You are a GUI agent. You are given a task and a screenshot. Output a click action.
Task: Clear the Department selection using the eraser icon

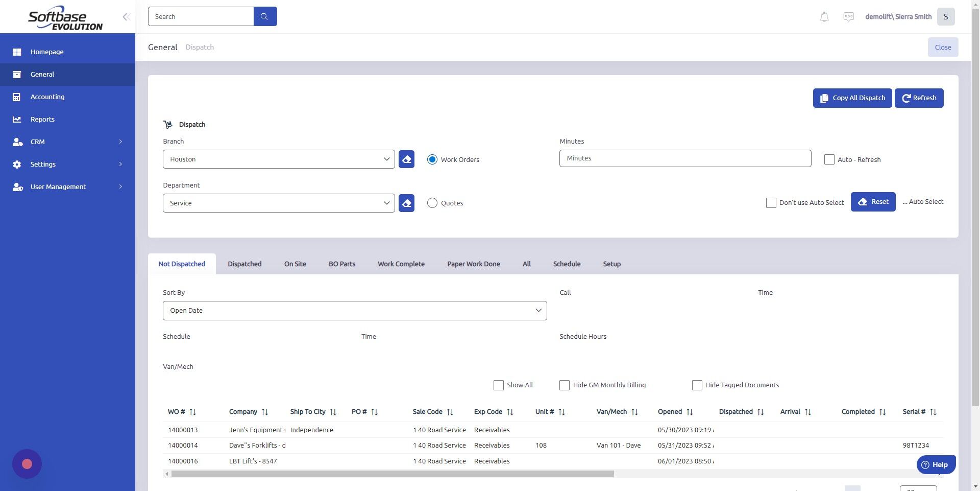(x=406, y=203)
